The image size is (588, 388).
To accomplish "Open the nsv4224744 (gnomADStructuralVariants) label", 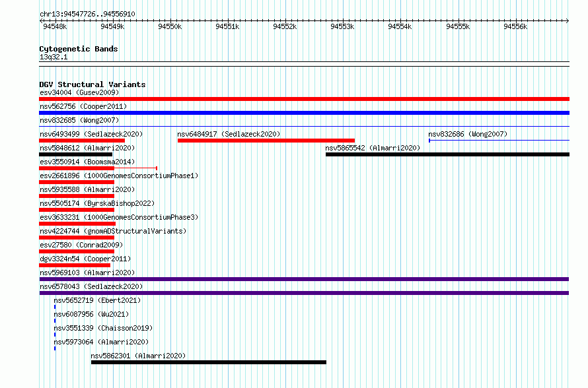I will (113, 231).
